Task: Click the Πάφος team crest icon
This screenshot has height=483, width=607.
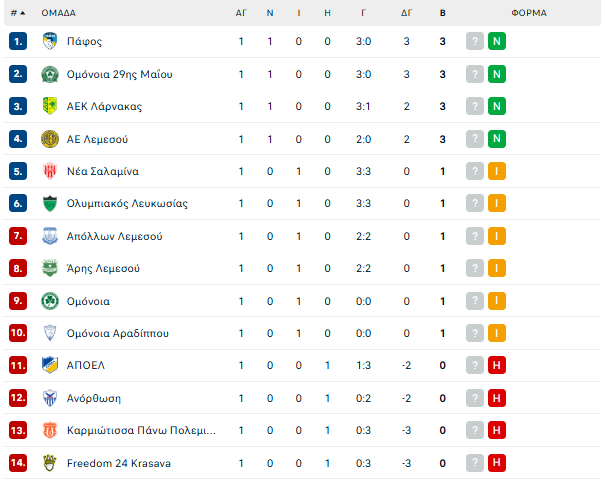Action: click(x=50, y=41)
